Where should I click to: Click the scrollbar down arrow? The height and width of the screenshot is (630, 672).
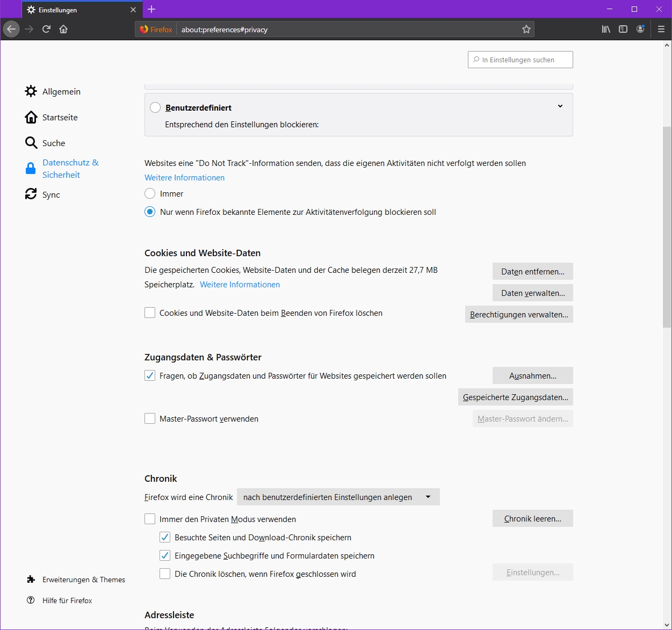[x=667, y=625]
